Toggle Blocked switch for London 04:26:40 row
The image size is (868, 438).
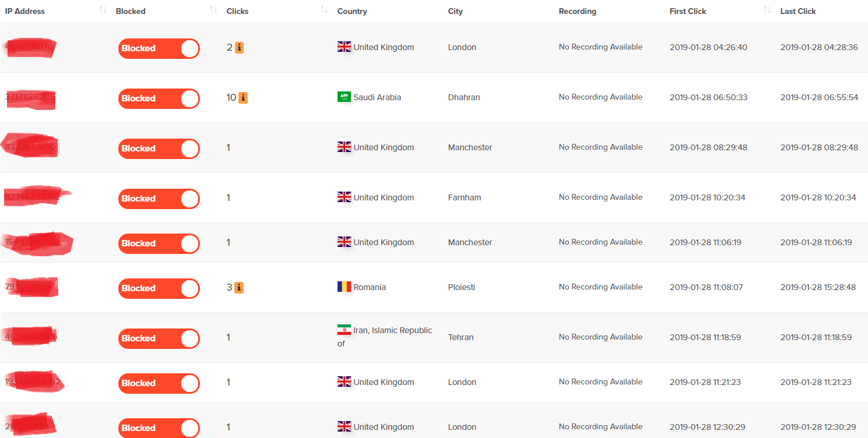point(159,48)
